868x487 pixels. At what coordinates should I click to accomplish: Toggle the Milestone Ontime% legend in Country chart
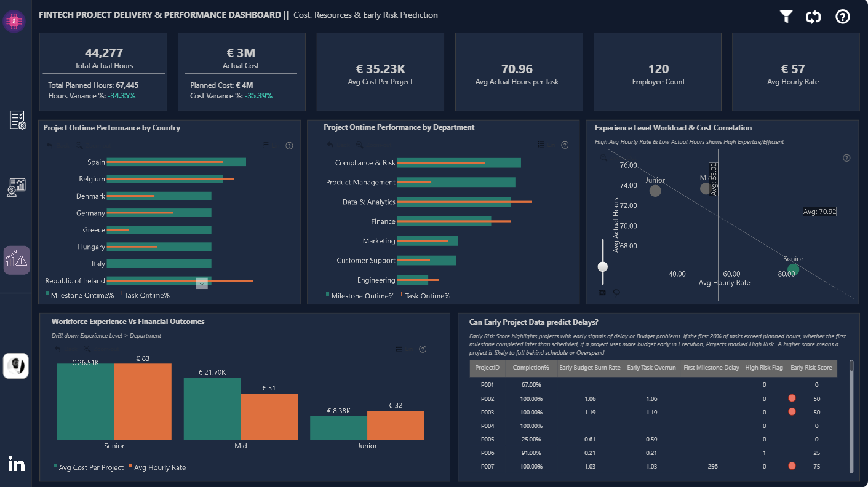click(x=80, y=295)
